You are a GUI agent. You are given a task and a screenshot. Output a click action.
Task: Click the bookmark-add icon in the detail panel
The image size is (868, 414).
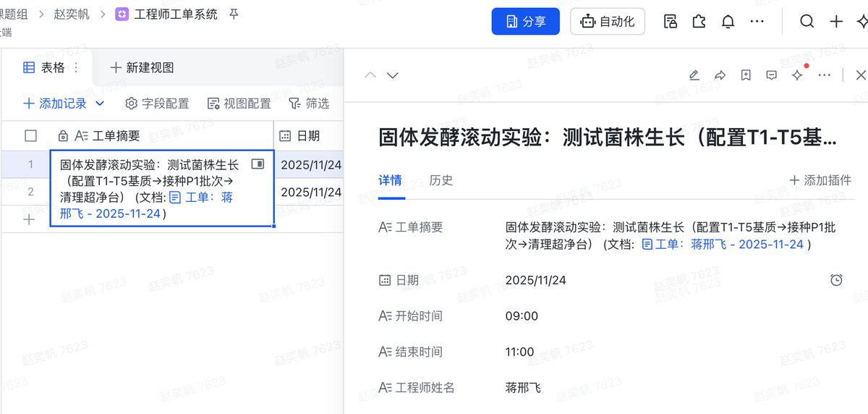(x=746, y=75)
